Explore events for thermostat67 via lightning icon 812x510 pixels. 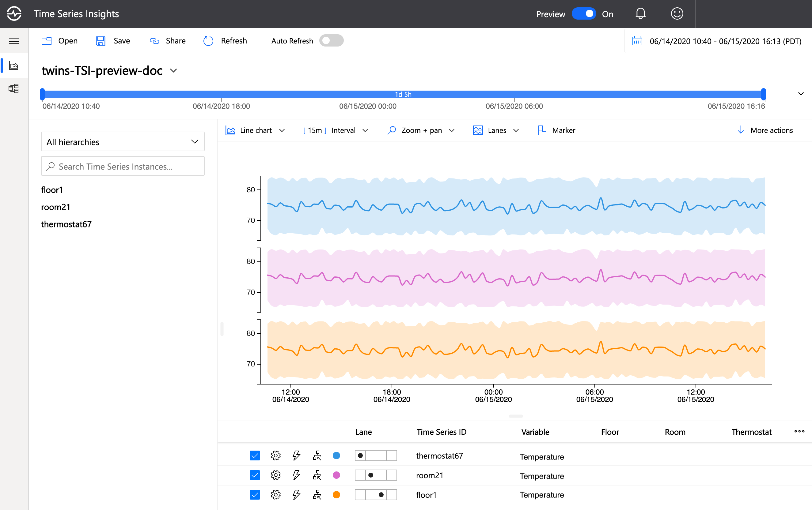pyautogui.click(x=296, y=456)
